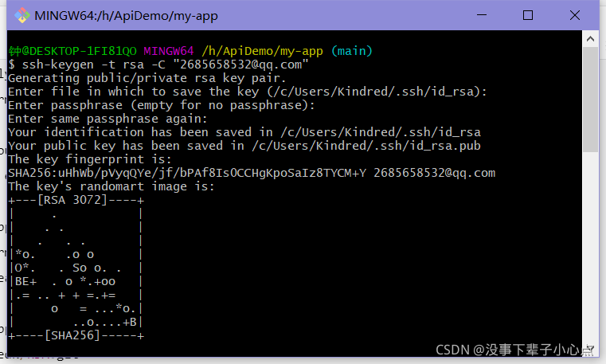Image resolution: width=606 pixels, height=364 pixels.
Task: Click the path /h/ApiDemo/my-app in prompt
Action: tap(262, 51)
